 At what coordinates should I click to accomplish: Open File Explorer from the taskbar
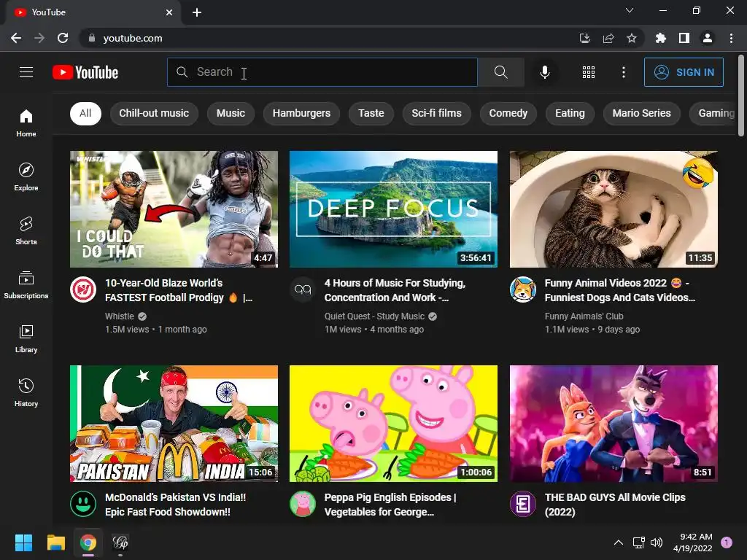pos(55,542)
